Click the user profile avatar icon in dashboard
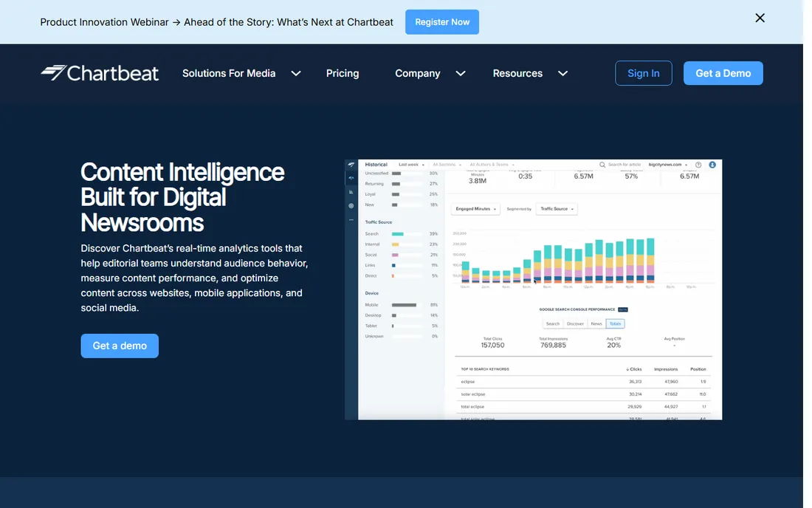 [712, 165]
